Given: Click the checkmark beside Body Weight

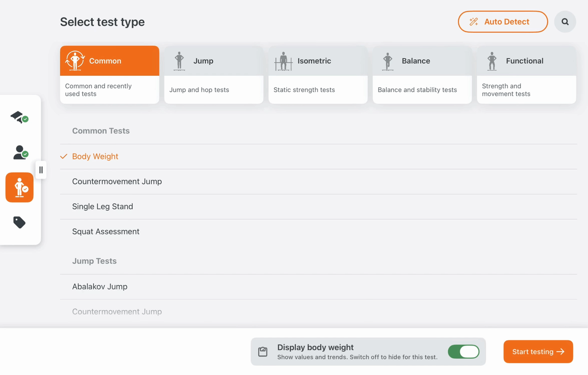Looking at the screenshot, I should 64,157.
